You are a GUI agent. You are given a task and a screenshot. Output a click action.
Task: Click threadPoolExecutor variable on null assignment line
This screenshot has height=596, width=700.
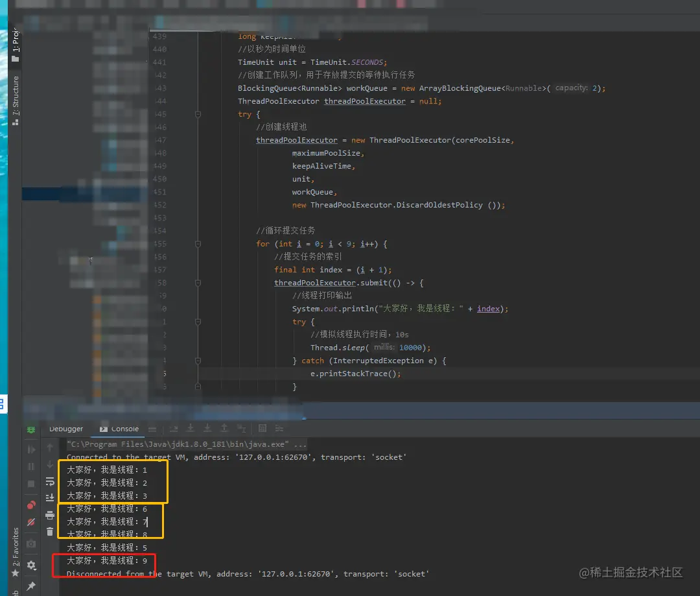point(365,101)
